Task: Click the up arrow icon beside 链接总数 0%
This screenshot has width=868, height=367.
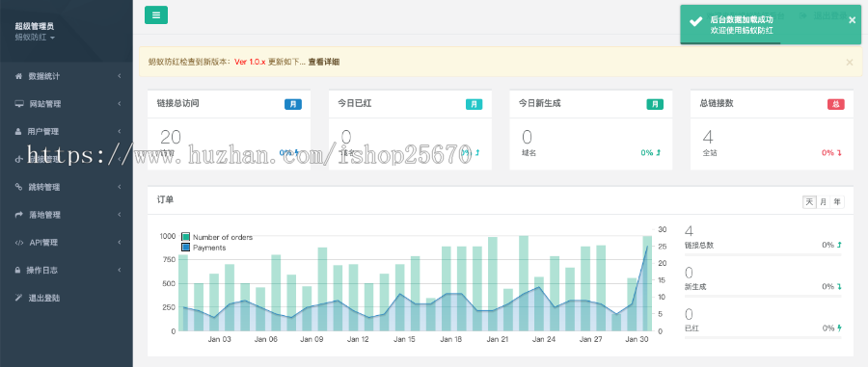Action: pyautogui.click(x=839, y=245)
